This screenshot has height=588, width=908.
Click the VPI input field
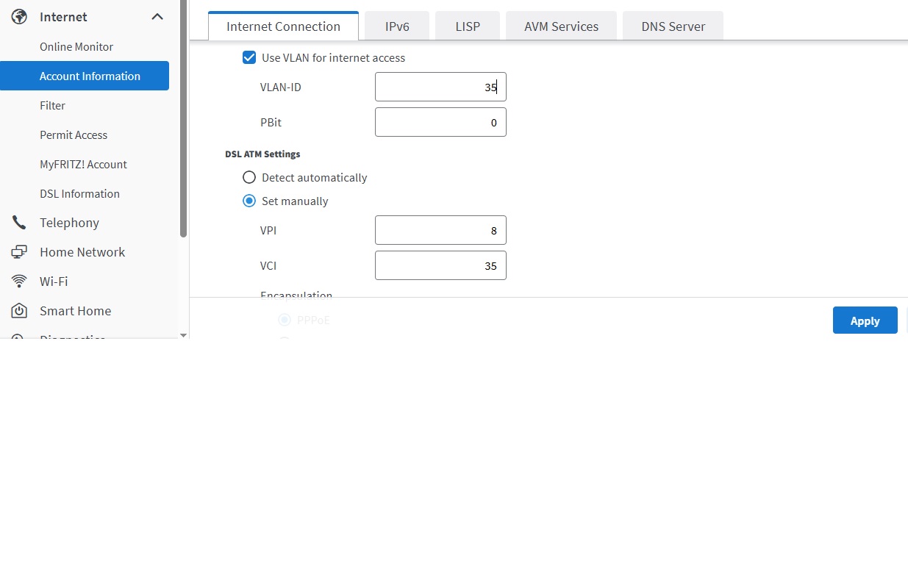(x=440, y=230)
